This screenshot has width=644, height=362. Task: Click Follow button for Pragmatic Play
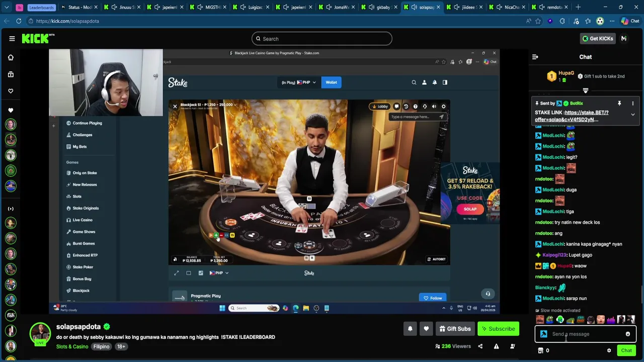(x=432, y=298)
